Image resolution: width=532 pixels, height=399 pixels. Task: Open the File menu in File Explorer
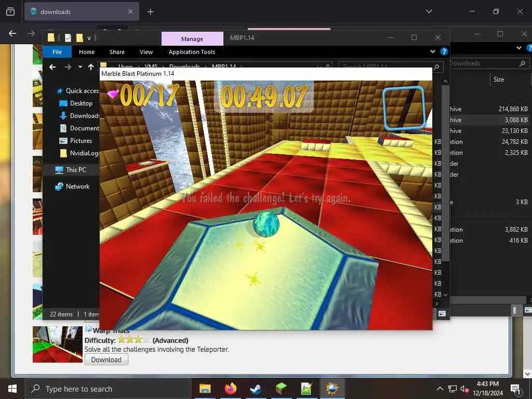pyautogui.click(x=57, y=52)
